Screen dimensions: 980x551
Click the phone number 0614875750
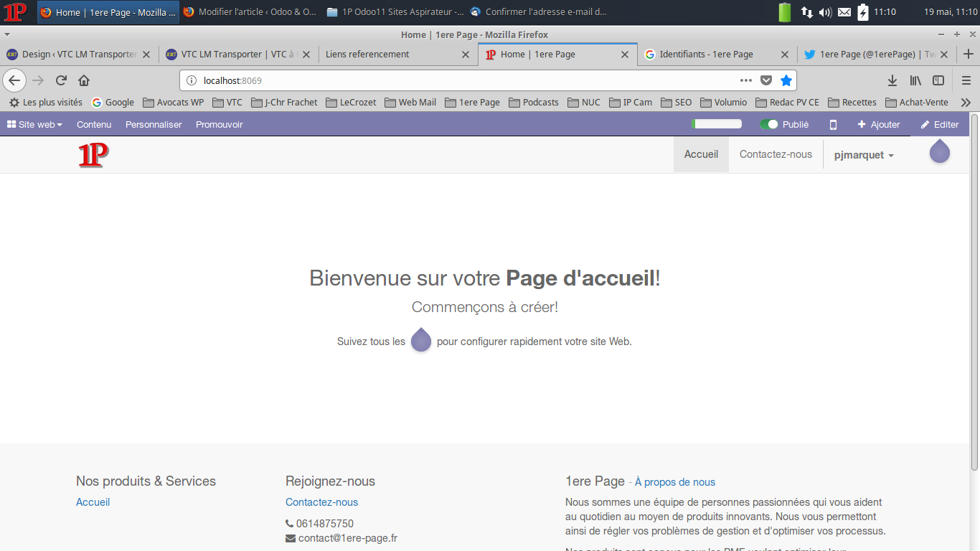pos(325,524)
